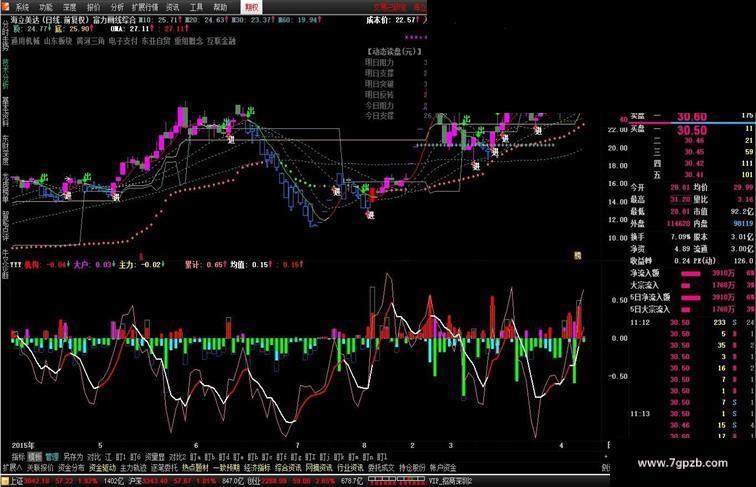Open the 热点题材 tab
The width and height of the screenshot is (756, 487).
tap(196, 468)
